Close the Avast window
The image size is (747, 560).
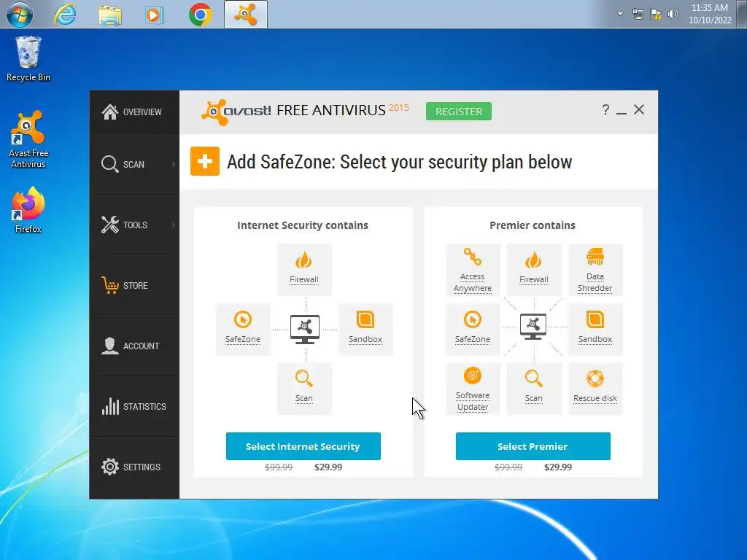639,109
